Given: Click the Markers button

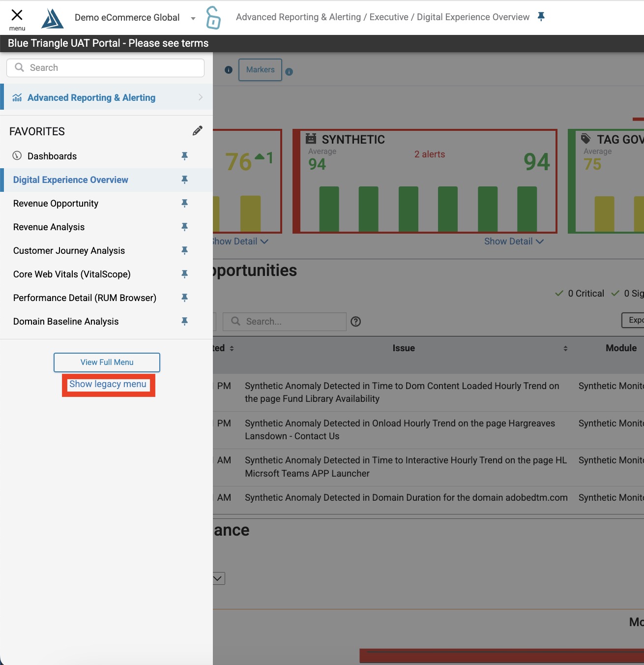Looking at the screenshot, I should coord(260,70).
